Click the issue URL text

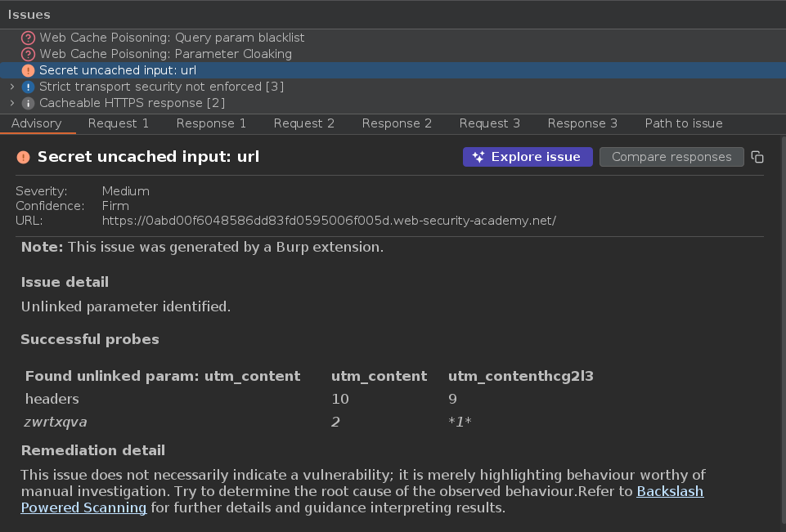coord(329,221)
